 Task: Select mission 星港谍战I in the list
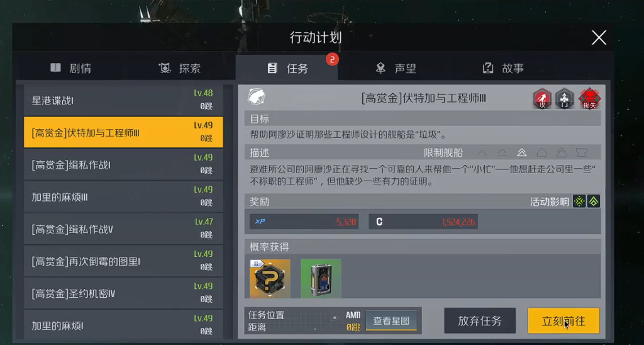pyautogui.click(x=123, y=100)
